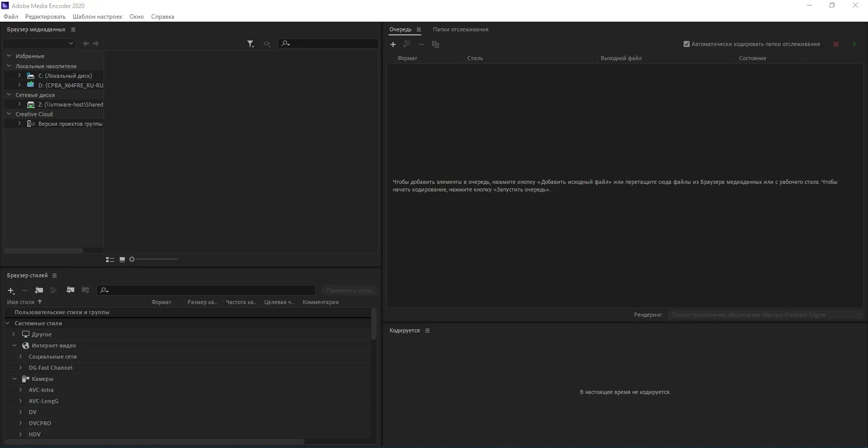Open the file type filter in Media Browser

click(x=251, y=44)
